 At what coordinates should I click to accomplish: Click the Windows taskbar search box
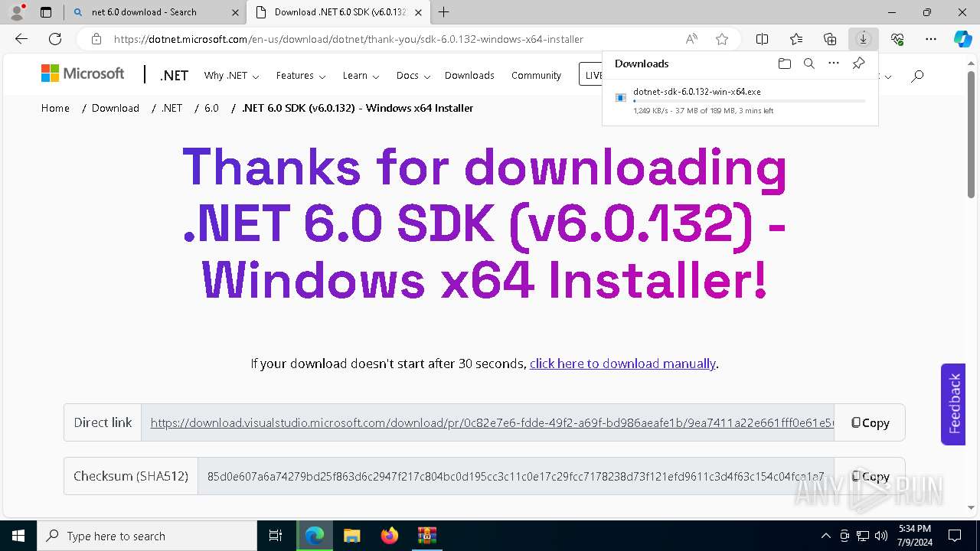point(147,536)
